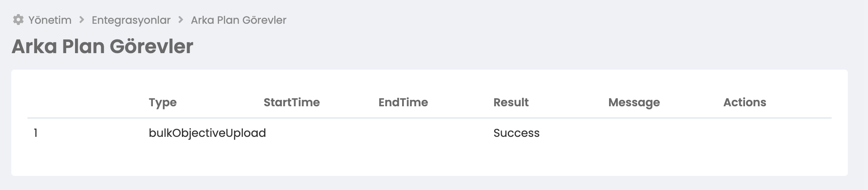Go to the Yönetim breadcrumb link

[x=50, y=20]
